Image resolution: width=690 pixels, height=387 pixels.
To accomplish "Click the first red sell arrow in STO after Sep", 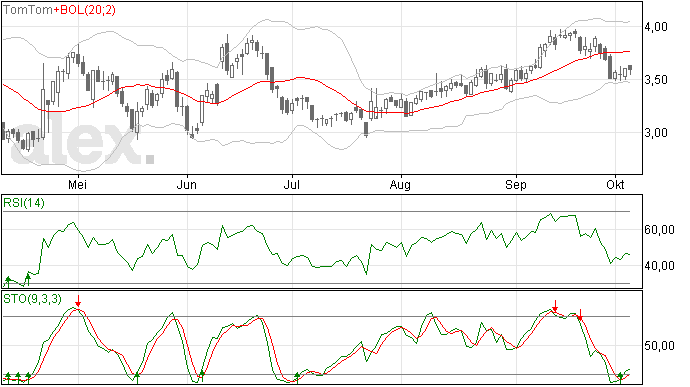I will point(555,306).
